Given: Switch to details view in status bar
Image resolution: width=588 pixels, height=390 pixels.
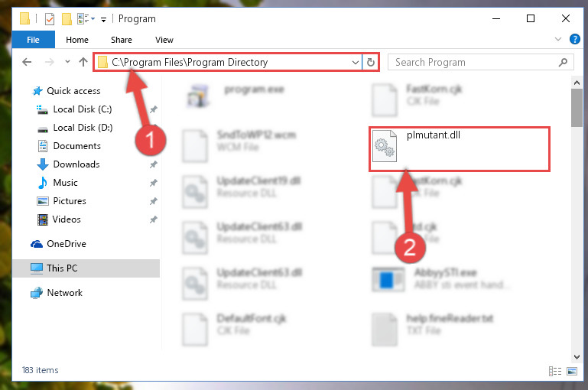Looking at the screenshot, I should 555,371.
